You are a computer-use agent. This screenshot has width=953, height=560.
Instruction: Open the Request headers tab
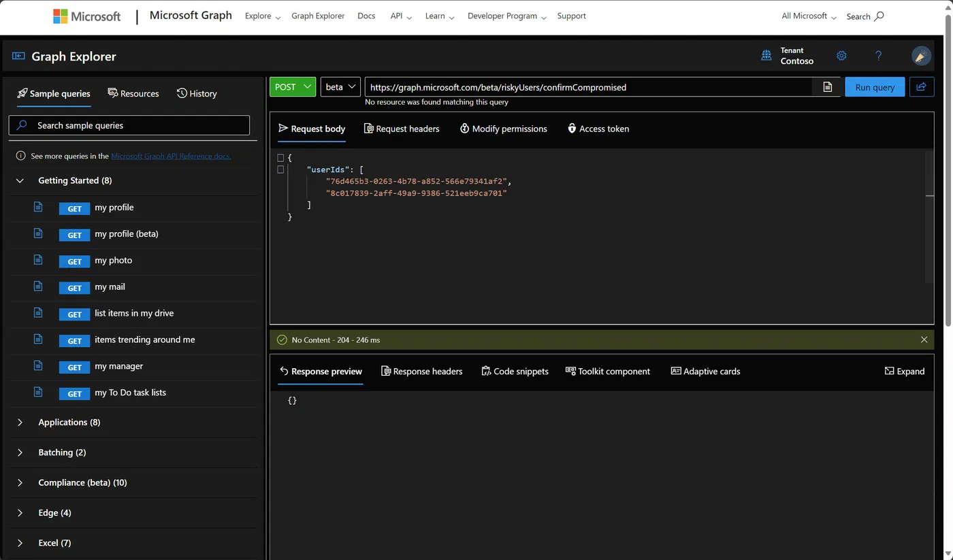click(x=402, y=129)
